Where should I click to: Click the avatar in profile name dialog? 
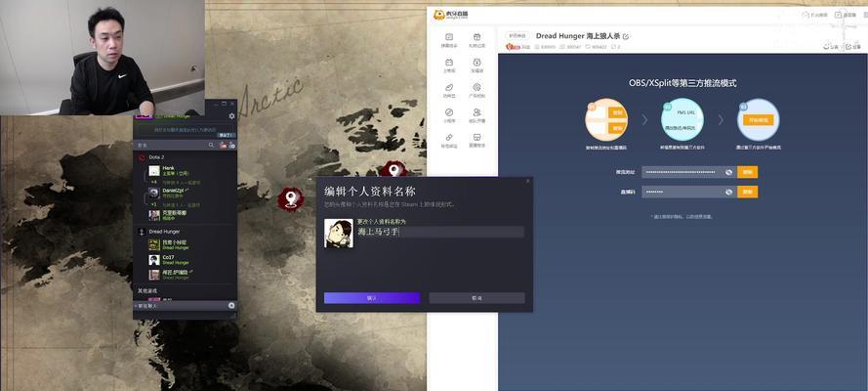coord(338,234)
